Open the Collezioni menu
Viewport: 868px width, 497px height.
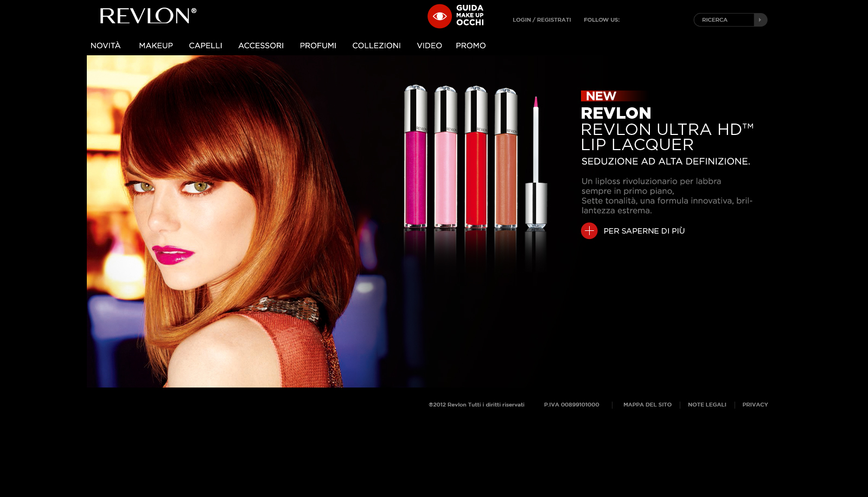(376, 46)
